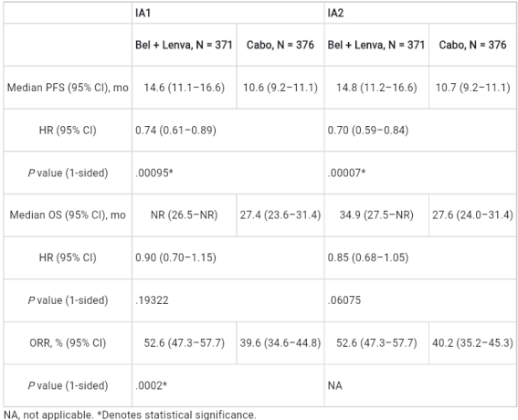Select Cabo N = 376 header under IA2
This screenshot has height=420, width=518.
click(x=472, y=45)
